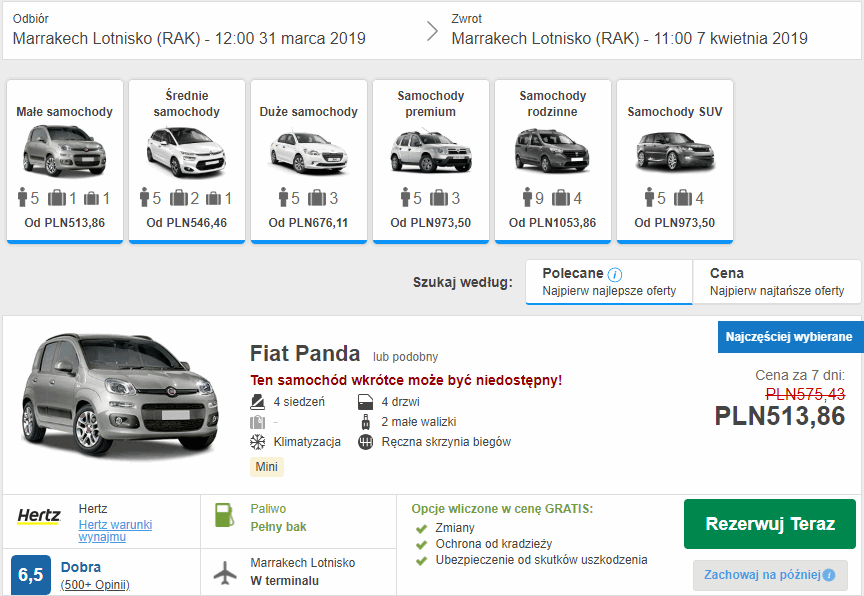The width and height of the screenshot is (864, 596).
Task: Click the info icon on Zachowaj na później
Action: pyautogui.click(x=829, y=575)
